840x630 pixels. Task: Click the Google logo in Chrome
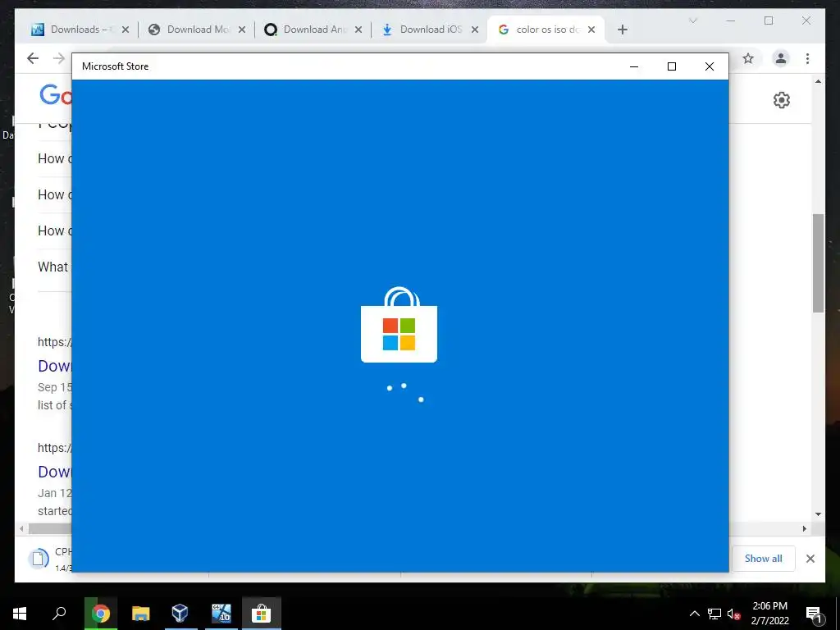point(56,95)
